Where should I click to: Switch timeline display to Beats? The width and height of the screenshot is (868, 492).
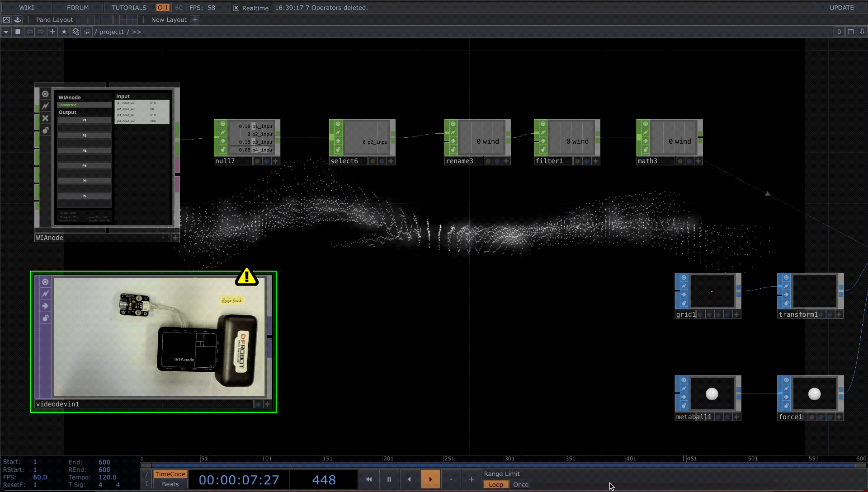(170, 484)
